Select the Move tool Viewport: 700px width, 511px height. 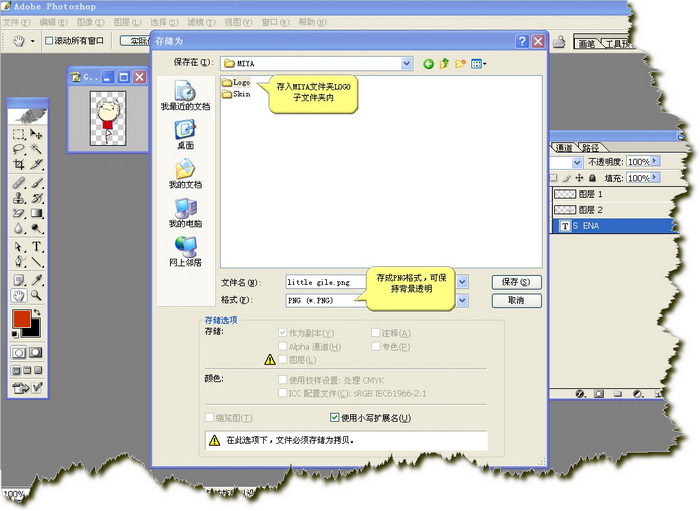(36, 134)
